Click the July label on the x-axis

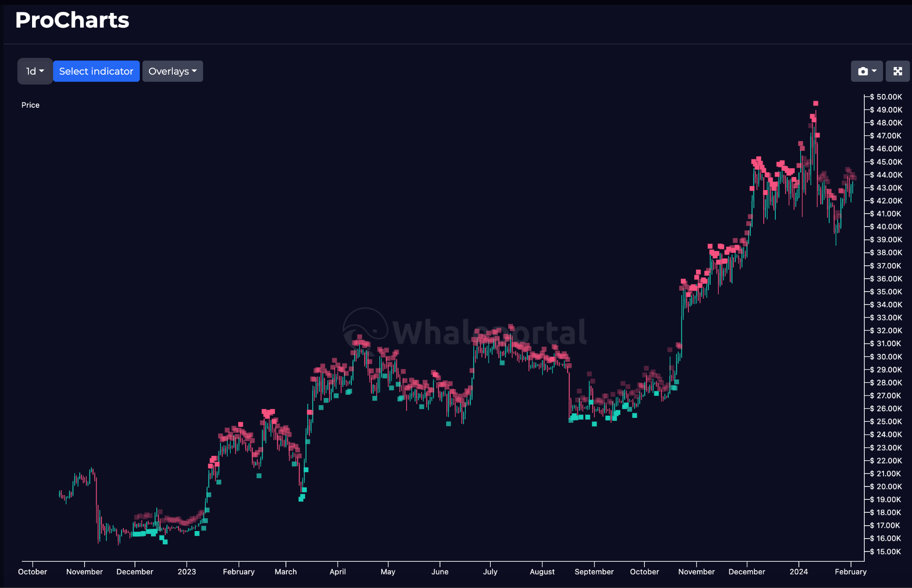(x=490, y=572)
